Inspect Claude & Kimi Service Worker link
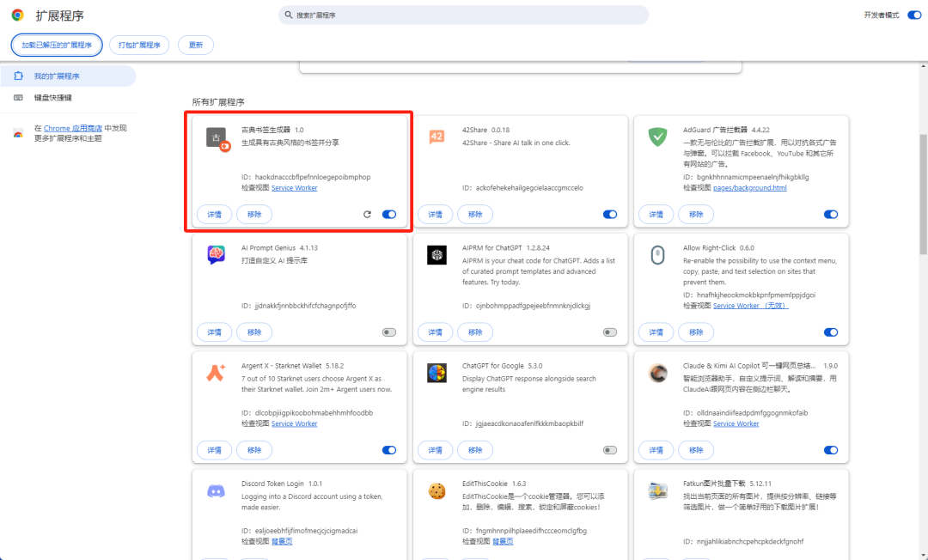 tap(736, 423)
